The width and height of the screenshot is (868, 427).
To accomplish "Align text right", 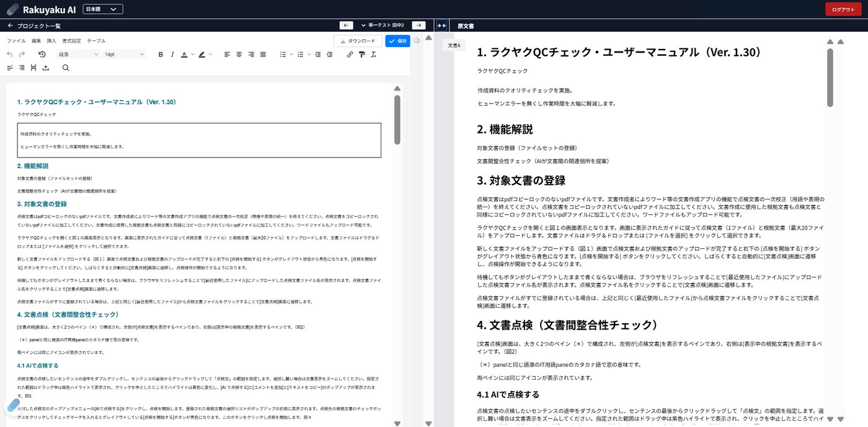I will (251, 55).
